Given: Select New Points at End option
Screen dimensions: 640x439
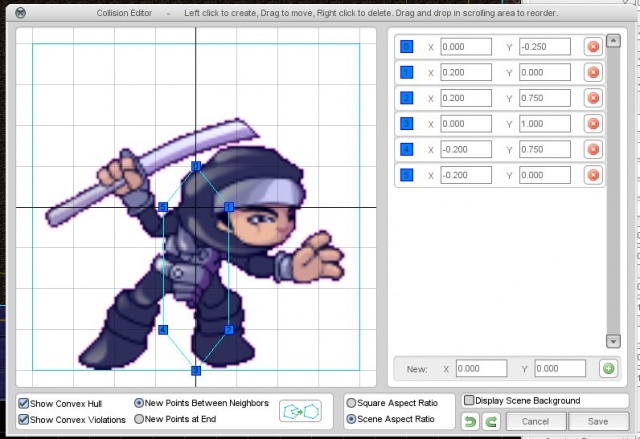Looking at the screenshot, I should 139,419.
